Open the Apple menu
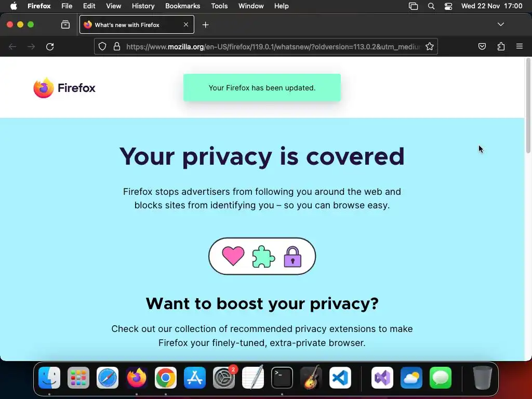Viewport: 532px width, 399px height. pos(14,6)
